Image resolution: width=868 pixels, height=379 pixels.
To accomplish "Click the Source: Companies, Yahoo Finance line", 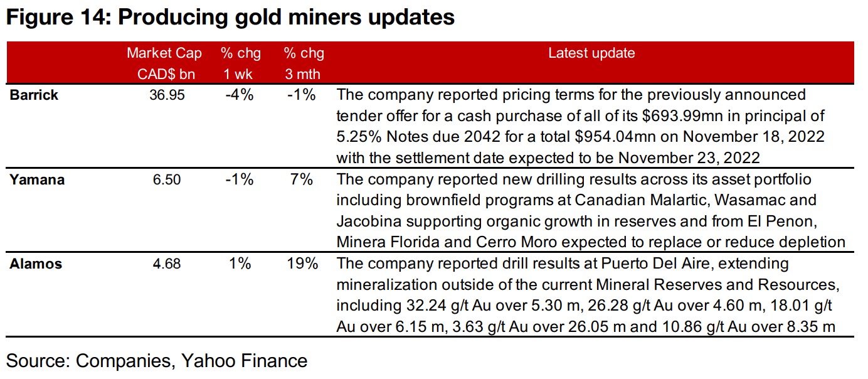I will [157, 361].
